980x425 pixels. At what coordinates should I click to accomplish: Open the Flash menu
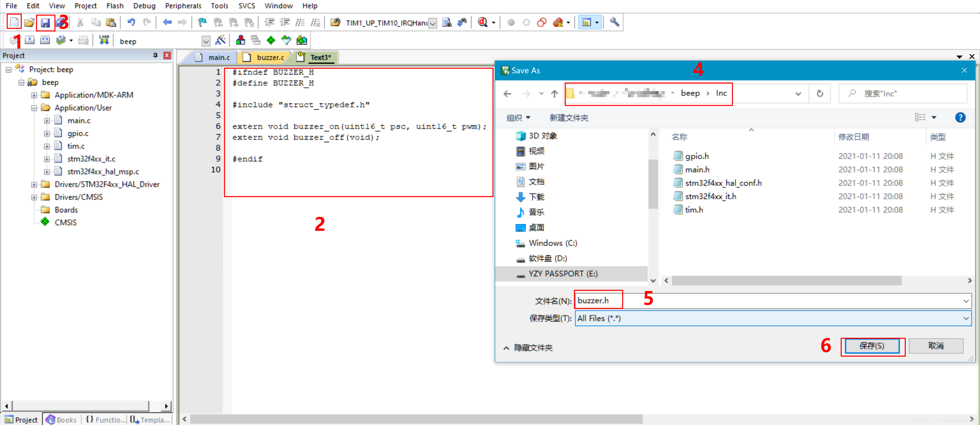[115, 6]
